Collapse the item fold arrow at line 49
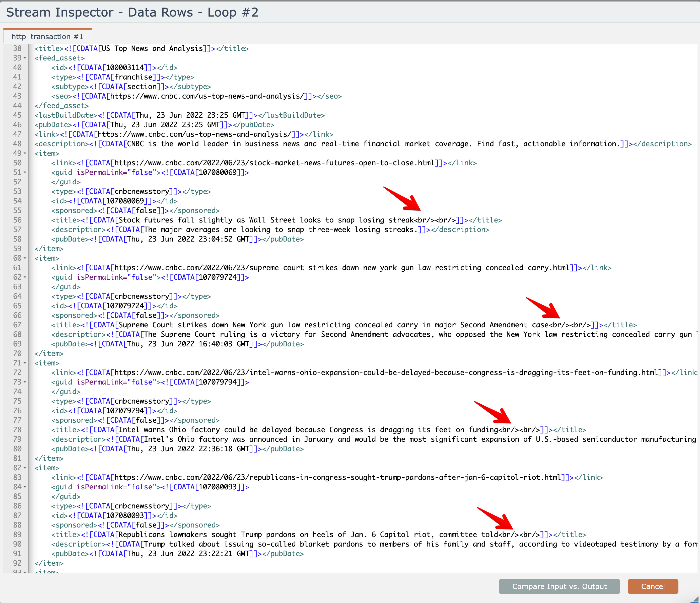Viewport: 700px width, 603px height. point(25,153)
